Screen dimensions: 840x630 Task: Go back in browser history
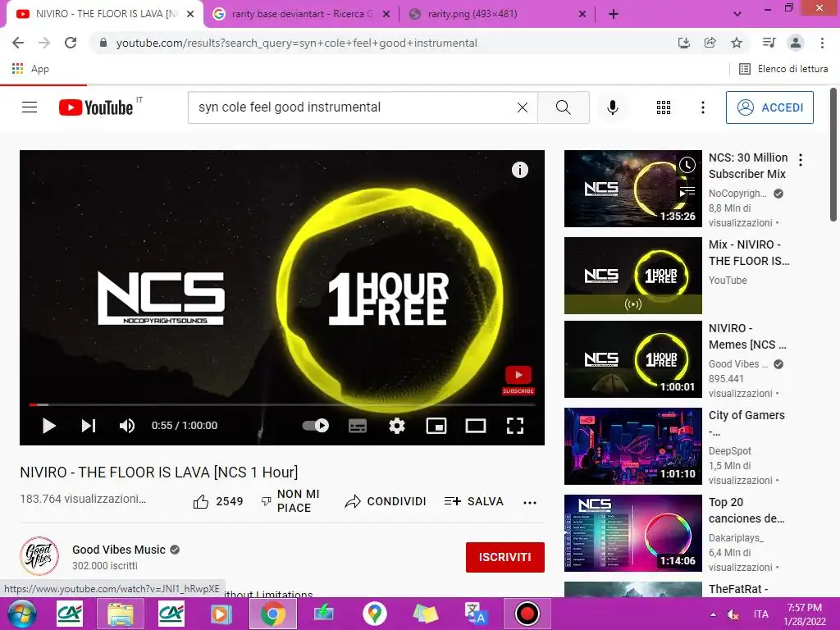18,43
